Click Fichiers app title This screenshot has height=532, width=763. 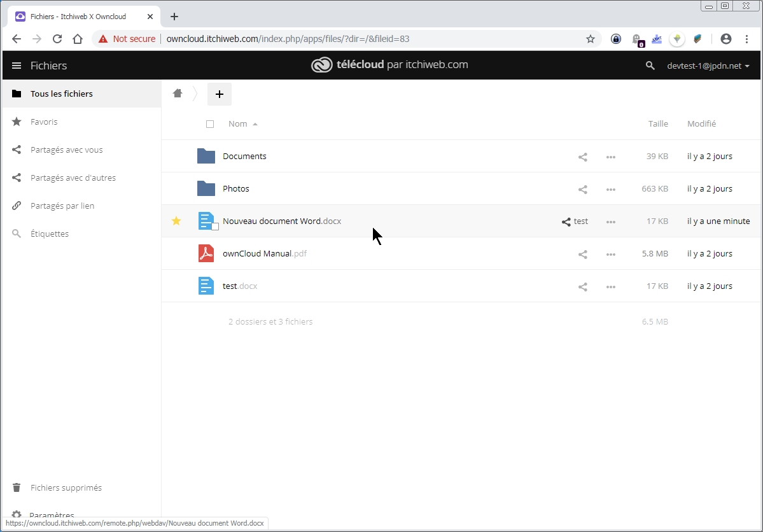pos(48,66)
